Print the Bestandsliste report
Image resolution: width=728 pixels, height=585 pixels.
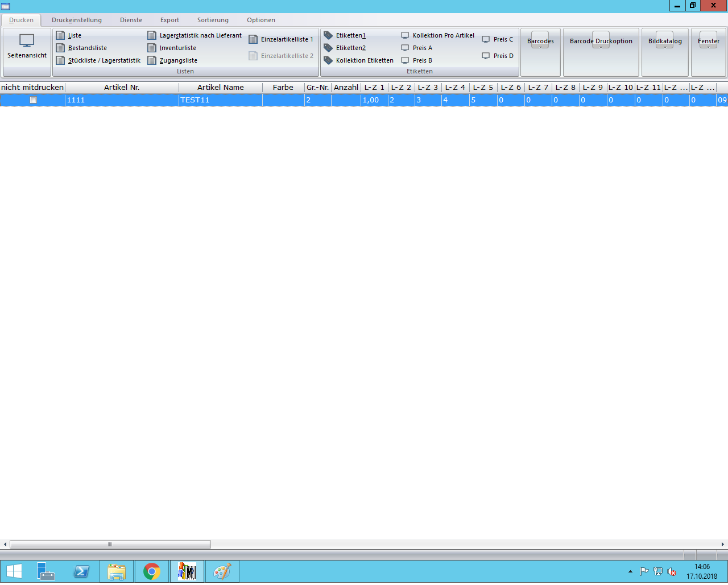[x=87, y=48]
